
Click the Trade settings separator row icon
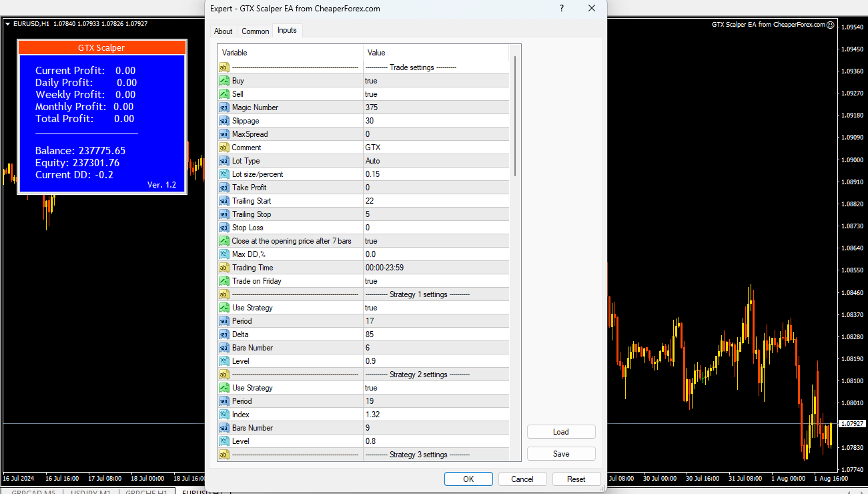tap(224, 67)
